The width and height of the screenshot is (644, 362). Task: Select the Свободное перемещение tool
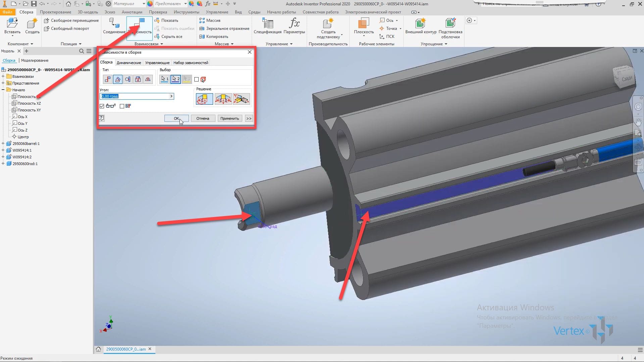pos(71,20)
